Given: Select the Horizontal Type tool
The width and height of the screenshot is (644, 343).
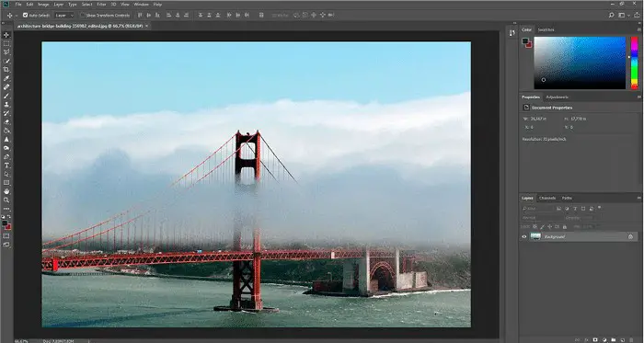Looking at the screenshot, I should pos(6,166).
